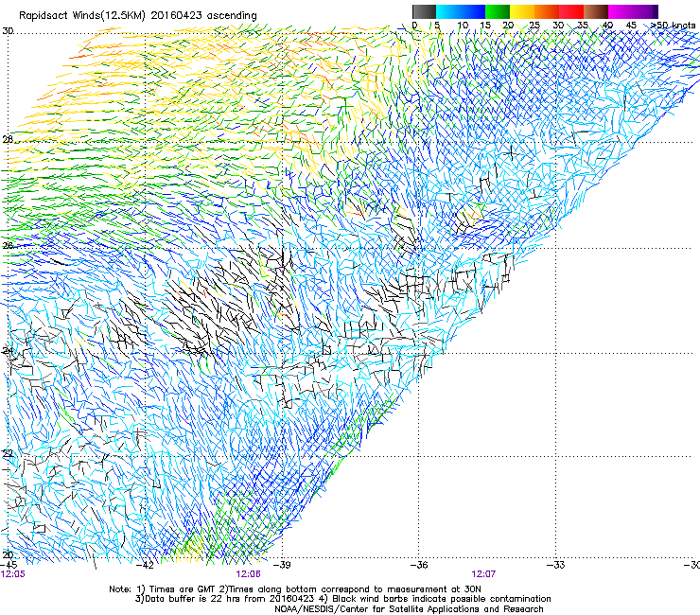
Task: Click the NOAA/NESDIS credit line
Action: [x=409, y=609]
